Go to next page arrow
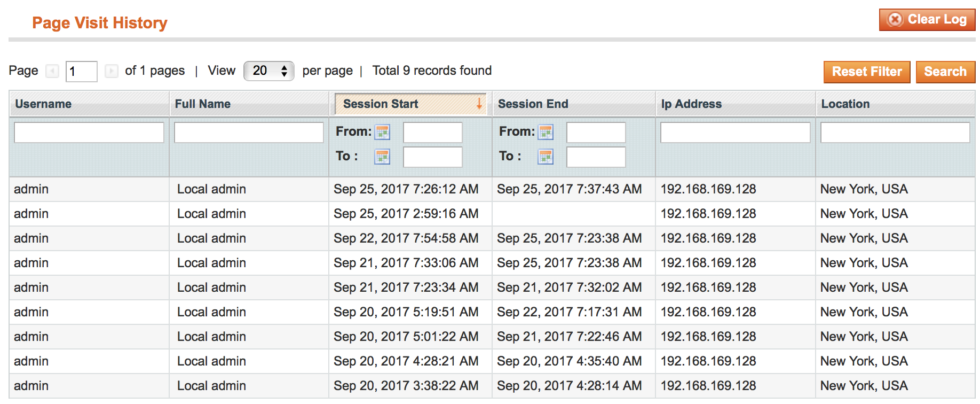The image size is (980, 404). (x=111, y=71)
